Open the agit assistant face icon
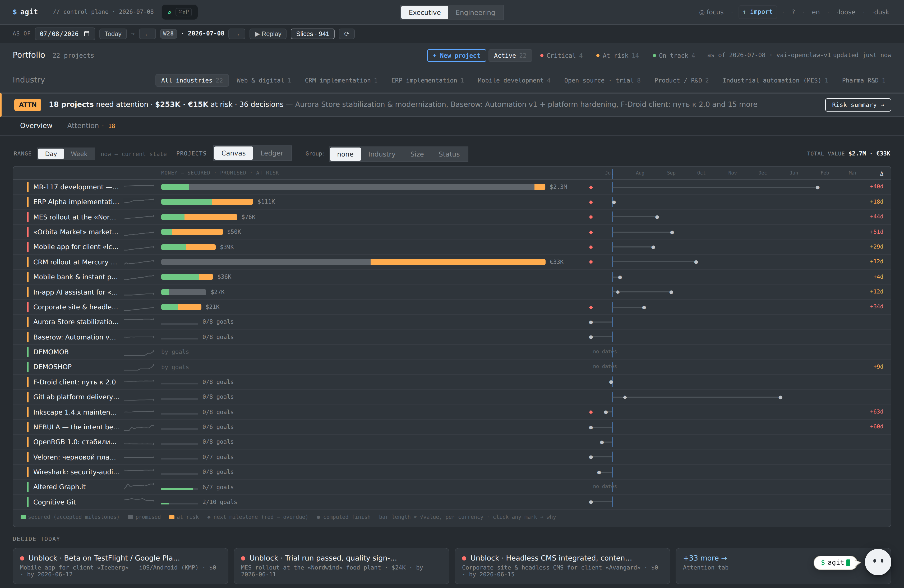 878,562
